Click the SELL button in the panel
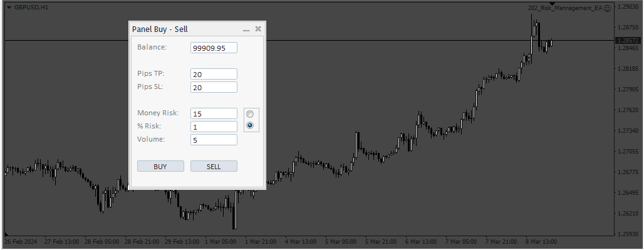644x250 pixels. click(214, 166)
